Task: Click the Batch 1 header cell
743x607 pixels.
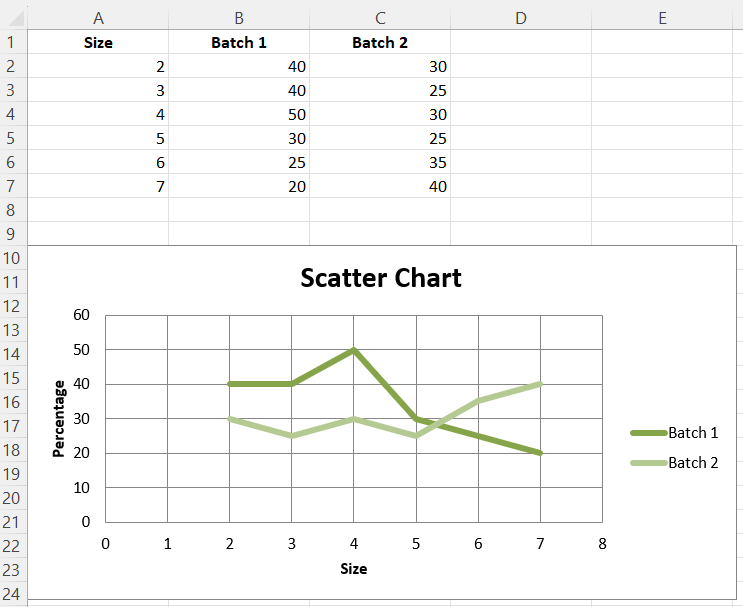Action: [x=239, y=43]
